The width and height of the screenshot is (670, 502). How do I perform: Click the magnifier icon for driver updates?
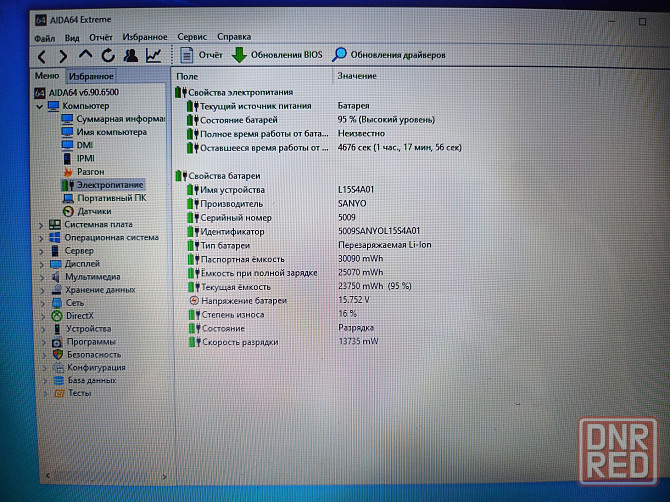340,54
